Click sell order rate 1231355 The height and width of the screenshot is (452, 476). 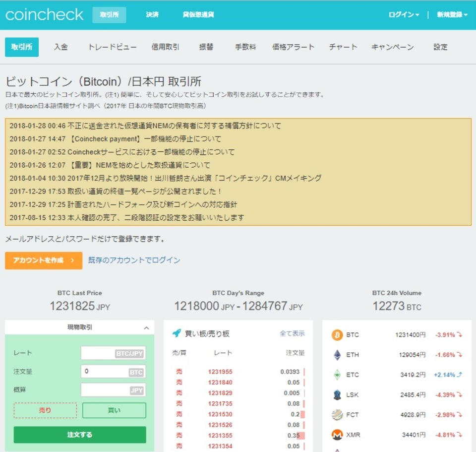220,436
